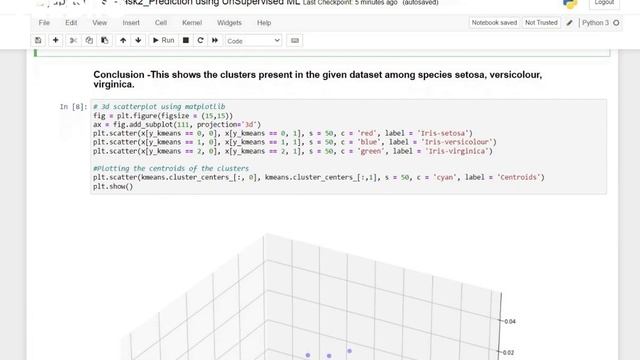Click the 0.04 axis tick label on plot
Viewport: 640px width, 360px height.
click(510, 322)
